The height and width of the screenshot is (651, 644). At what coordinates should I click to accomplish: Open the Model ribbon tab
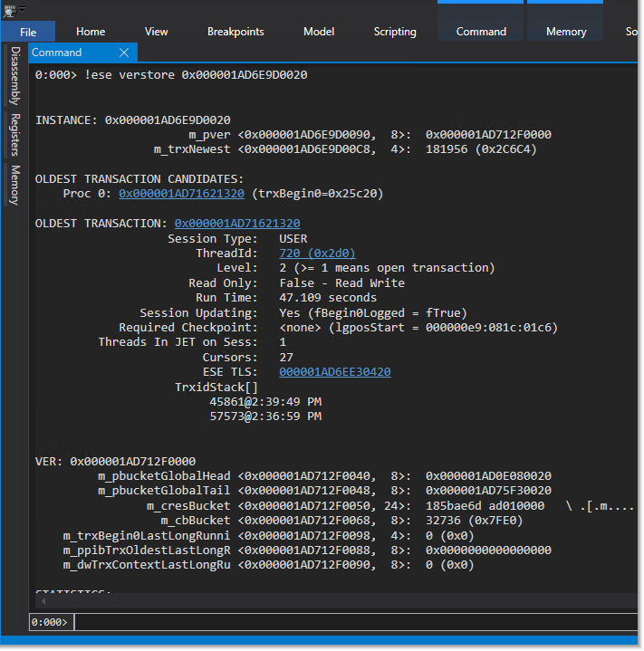click(x=319, y=32)
